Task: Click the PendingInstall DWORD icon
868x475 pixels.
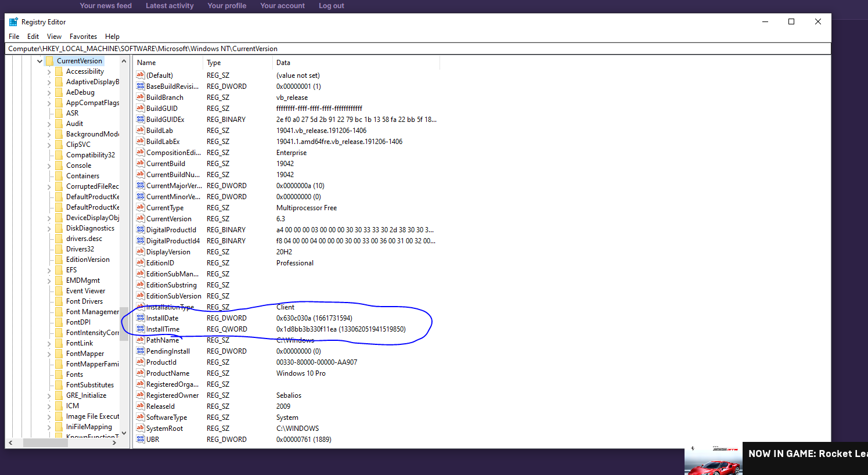Action: pyautogui.click(x=140, y=351)
